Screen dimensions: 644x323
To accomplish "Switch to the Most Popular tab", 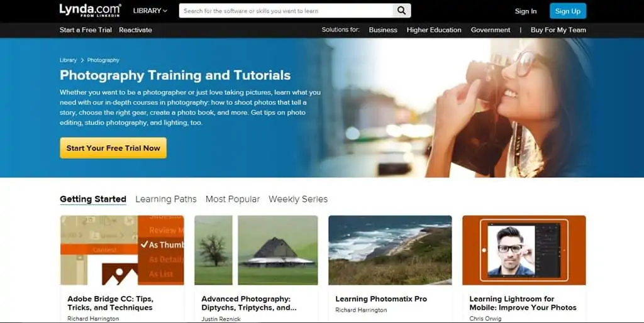I will point(233,199).
